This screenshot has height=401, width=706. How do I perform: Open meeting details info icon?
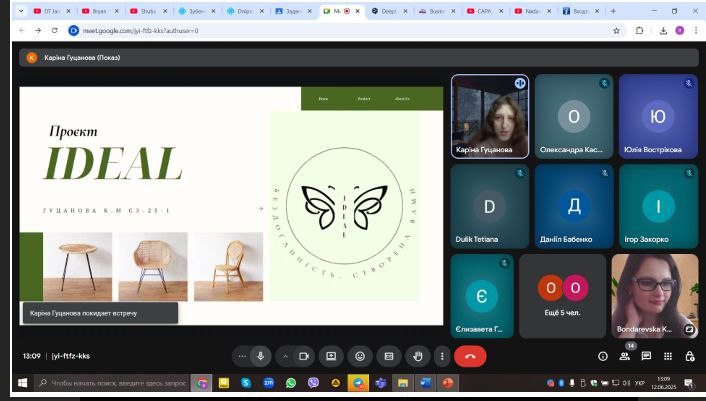603,356
